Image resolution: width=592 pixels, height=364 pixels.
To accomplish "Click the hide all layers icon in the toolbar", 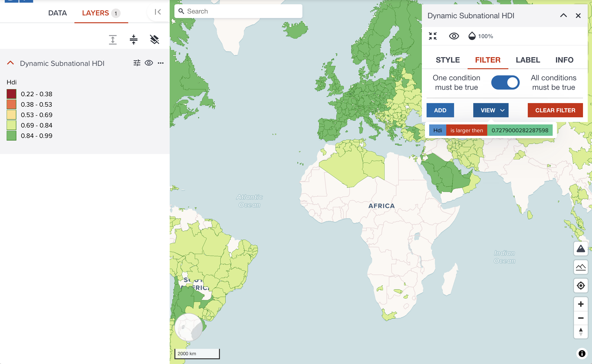I will point(155,39).
